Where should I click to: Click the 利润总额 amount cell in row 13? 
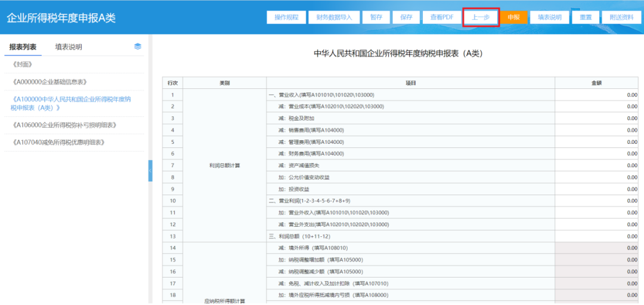(597, 237)
